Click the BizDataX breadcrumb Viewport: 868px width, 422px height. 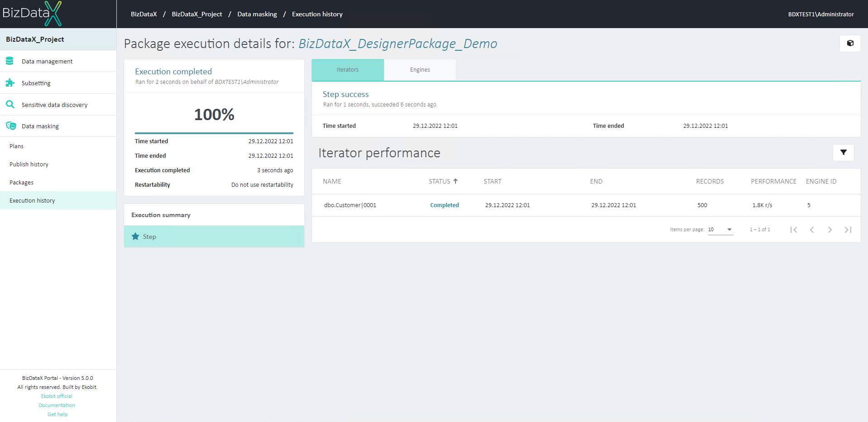click(x=144, y=14)
